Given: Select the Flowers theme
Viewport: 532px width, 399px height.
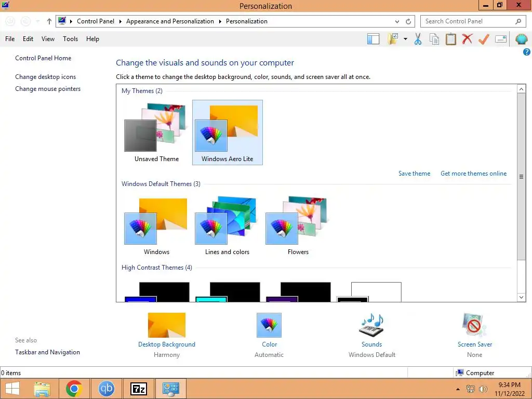Looking at the screenshot, I should click(298, 225).
